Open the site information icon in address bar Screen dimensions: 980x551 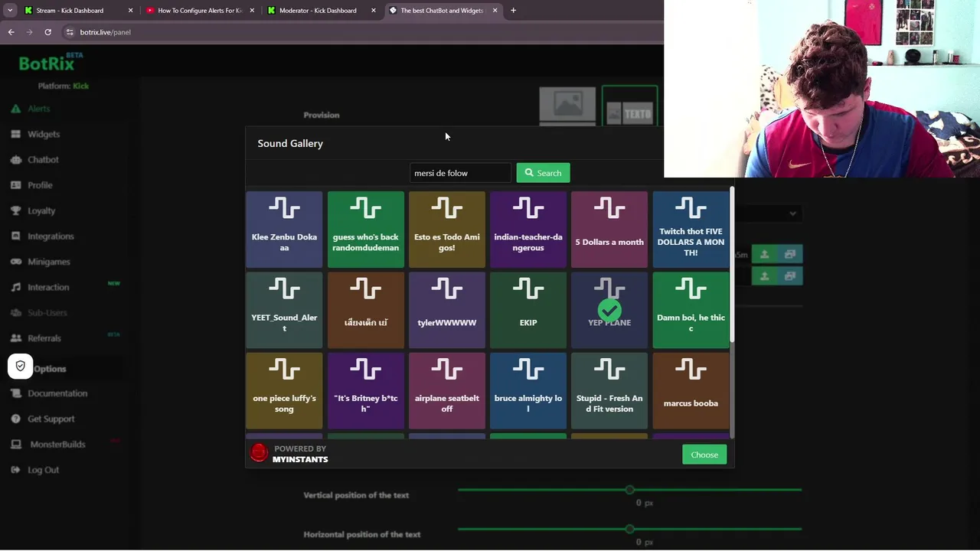70,32
